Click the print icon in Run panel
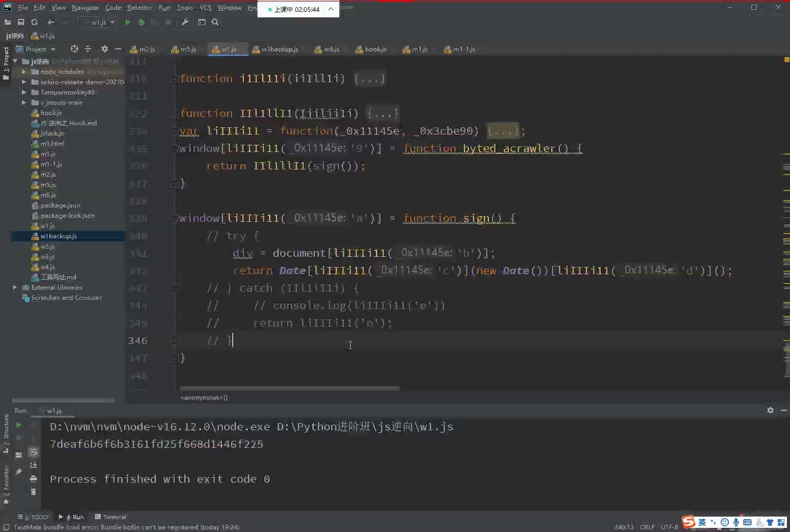This screenshot has width=790, height=532. click(x=33, y=479)
